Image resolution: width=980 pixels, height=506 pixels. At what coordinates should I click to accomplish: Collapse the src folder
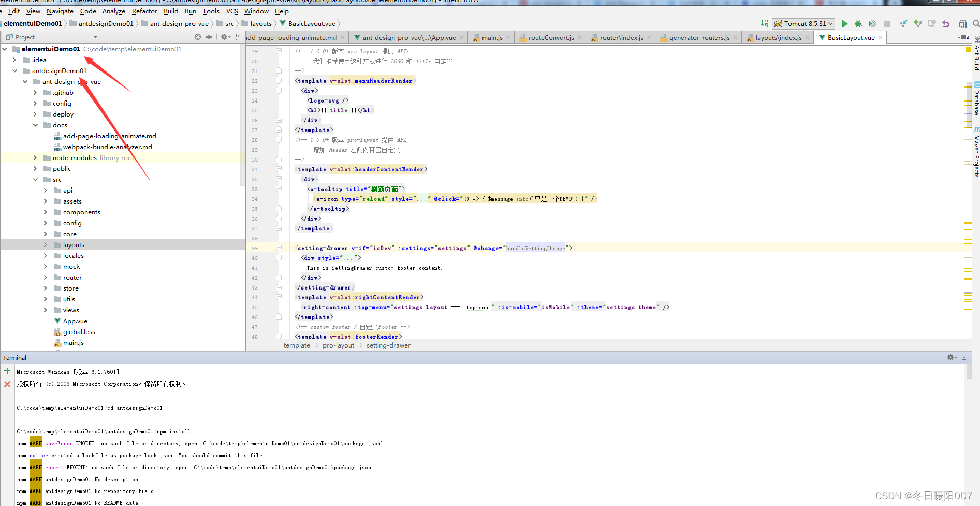coord(35,180)
